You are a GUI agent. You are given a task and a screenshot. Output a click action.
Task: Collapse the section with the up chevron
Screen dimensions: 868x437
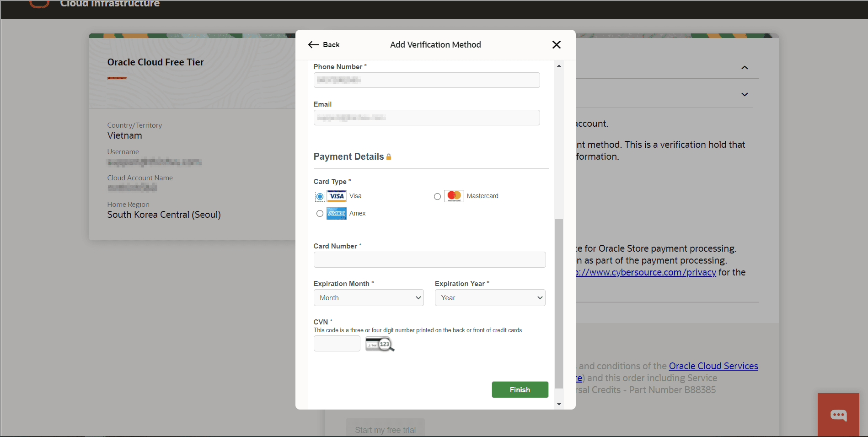click(x=745, y=68)
